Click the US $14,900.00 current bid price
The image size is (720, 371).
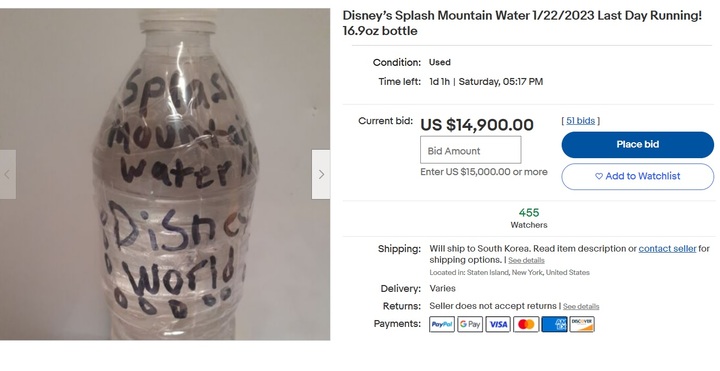477,125
